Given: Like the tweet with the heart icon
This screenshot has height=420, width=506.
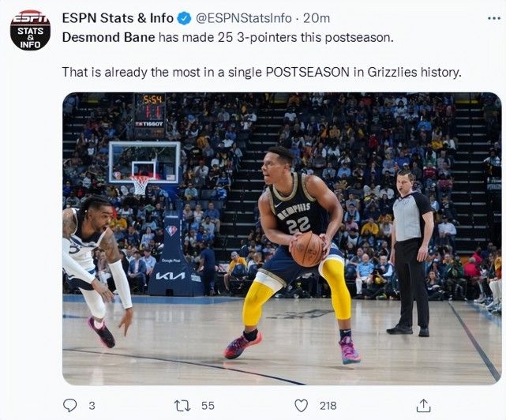Looking at the screenshot, I should [301, 405].
